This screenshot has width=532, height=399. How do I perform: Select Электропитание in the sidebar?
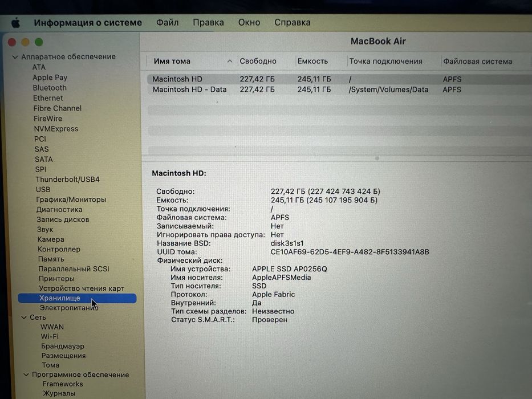(x=69, y=308)
